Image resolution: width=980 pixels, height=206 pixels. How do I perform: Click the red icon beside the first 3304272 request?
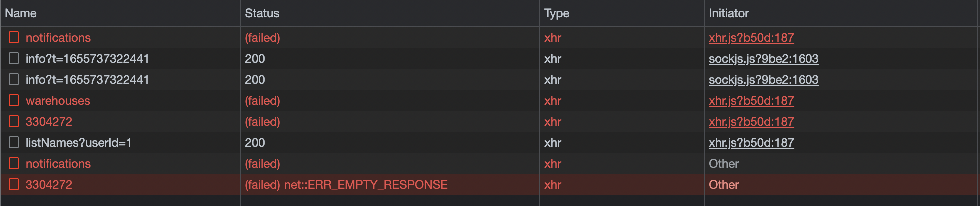pos(14,122)
